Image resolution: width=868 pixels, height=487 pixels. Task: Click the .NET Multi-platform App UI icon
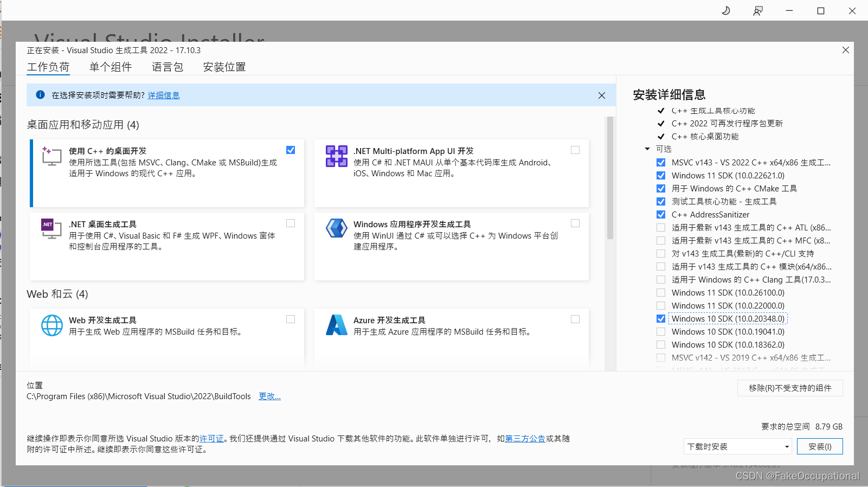[336, 156]
